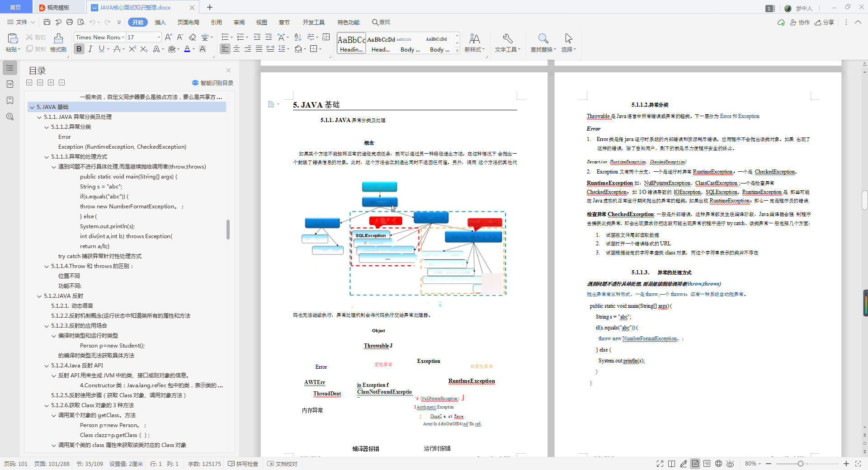Open the 页面布局 ribbon tab
The height and width of the screenshot is (470, 868).
[x=189, y=22]
